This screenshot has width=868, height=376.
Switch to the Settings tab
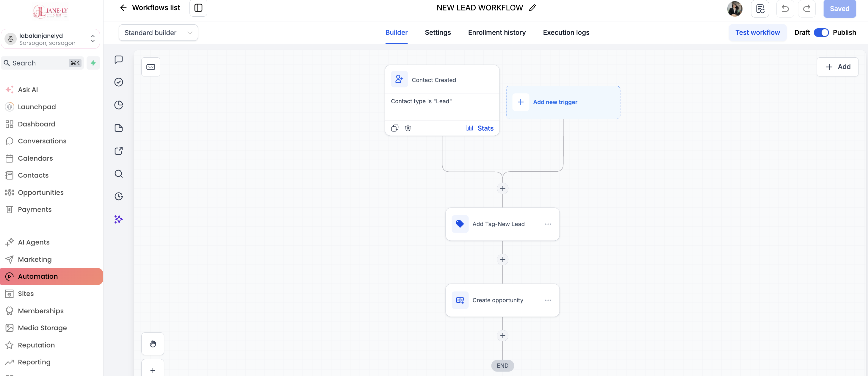[438, 33]
